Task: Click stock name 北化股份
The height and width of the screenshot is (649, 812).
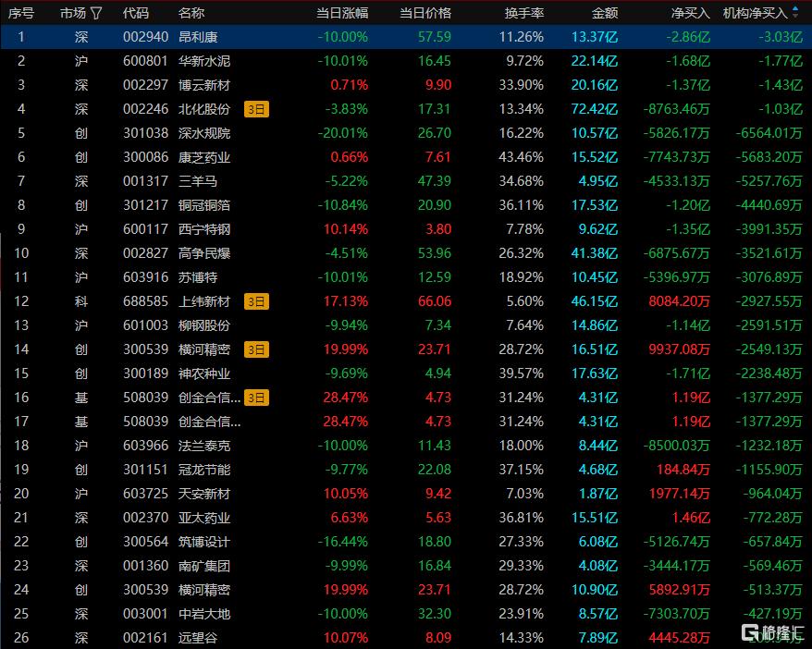Action: tap(204, 109)
